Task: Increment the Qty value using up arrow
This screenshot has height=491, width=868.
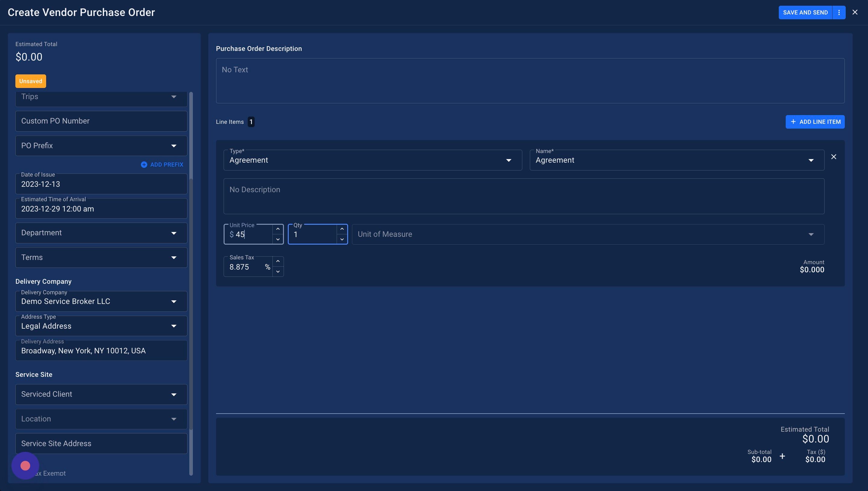Action: 342,229
